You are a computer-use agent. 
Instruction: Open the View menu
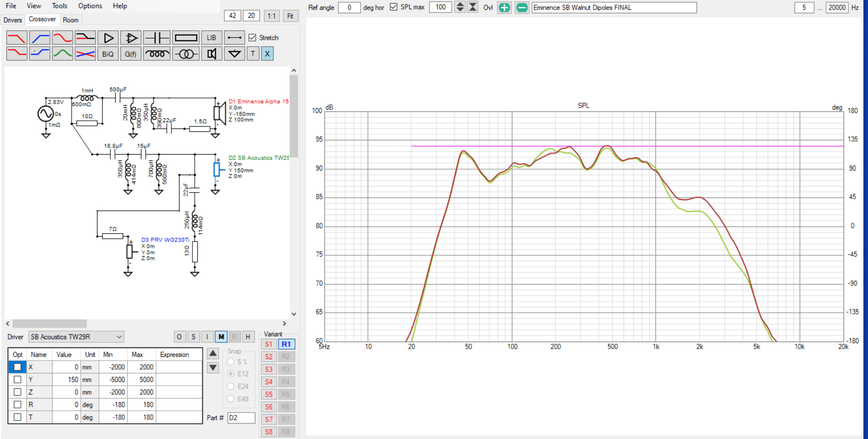pyautogui.click(x=34, y=6)
